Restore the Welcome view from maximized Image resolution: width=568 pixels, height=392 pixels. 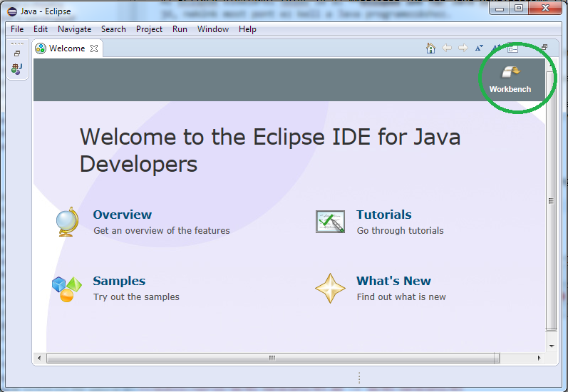tap(544, 47)
